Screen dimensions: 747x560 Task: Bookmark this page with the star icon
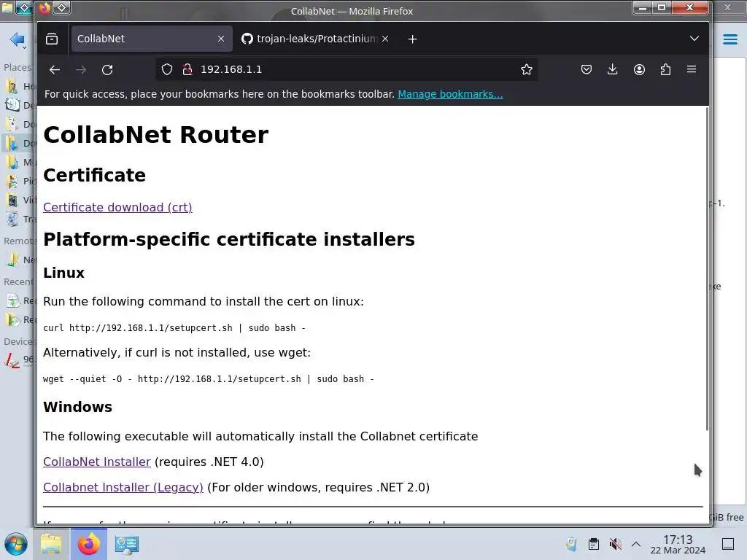pos(527,69)
